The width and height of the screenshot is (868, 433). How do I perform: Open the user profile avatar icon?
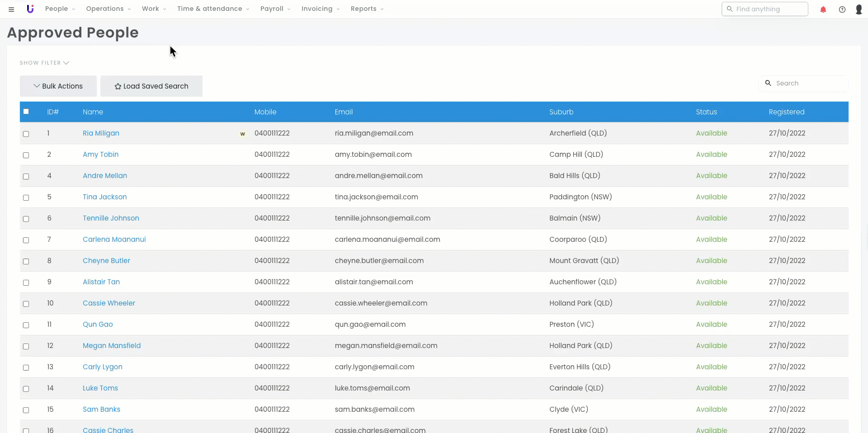point(859,9)
